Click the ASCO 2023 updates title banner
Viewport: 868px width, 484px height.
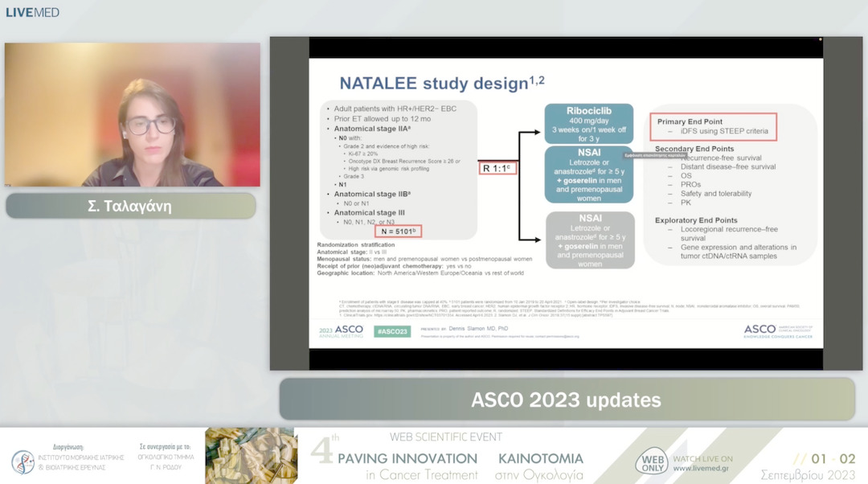567,400
